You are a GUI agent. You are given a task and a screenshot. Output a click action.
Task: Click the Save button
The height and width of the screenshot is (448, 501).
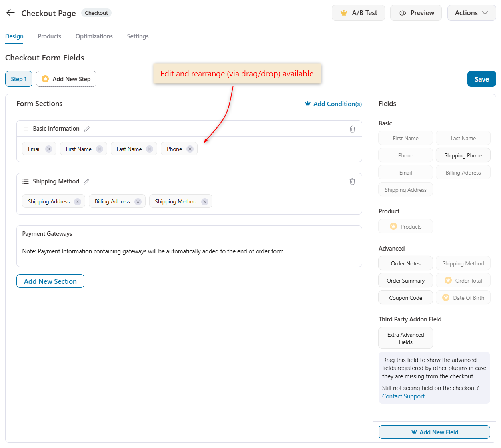click(482, 79)
